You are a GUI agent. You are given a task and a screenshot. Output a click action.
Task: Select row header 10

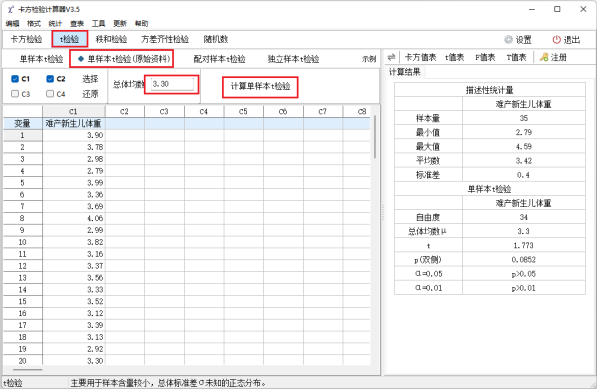pyautogui.click(x=22, y=242)
